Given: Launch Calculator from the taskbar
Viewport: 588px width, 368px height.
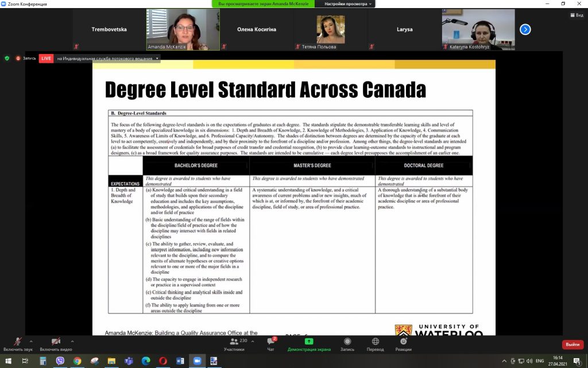Looking at the screenshot, I should tap(42, 361).
